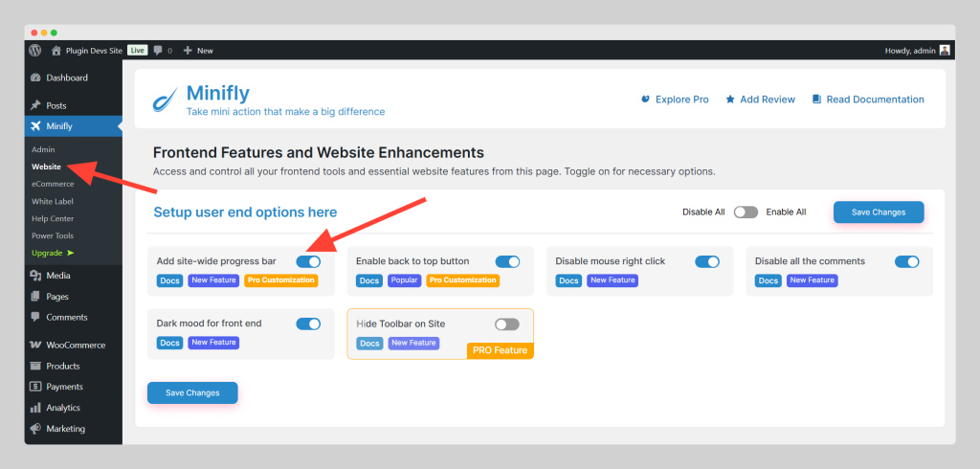
Task: Click New Feature badge under Dark mood
Action: 213,343
